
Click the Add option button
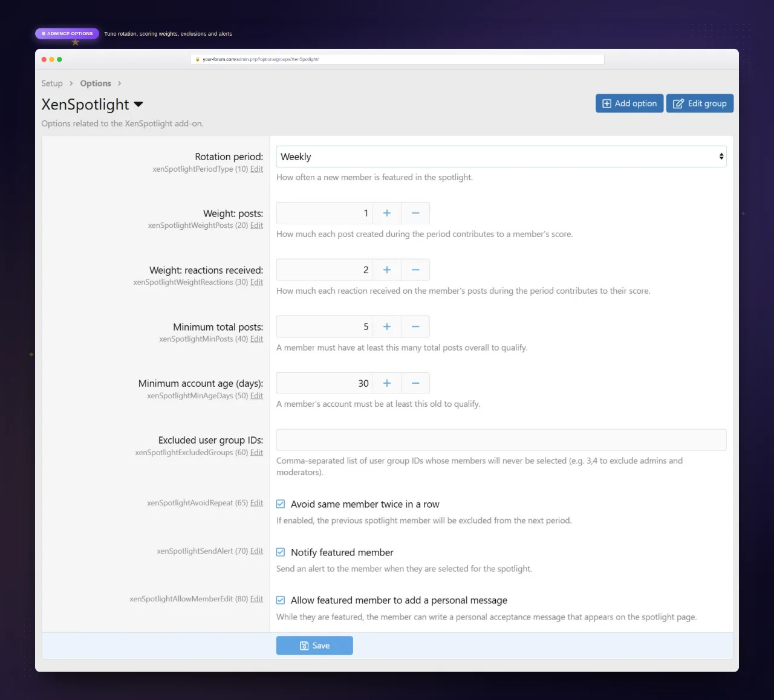[x=629, y=103]
